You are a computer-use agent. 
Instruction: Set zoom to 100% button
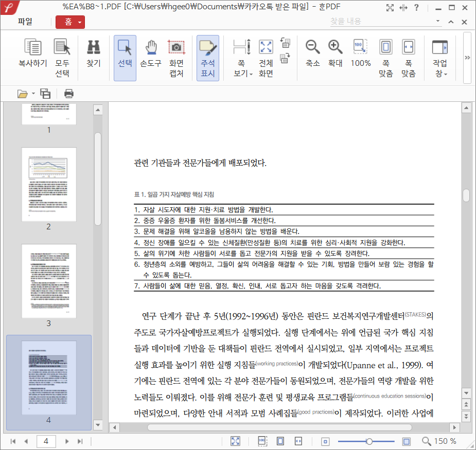[361, 54]
